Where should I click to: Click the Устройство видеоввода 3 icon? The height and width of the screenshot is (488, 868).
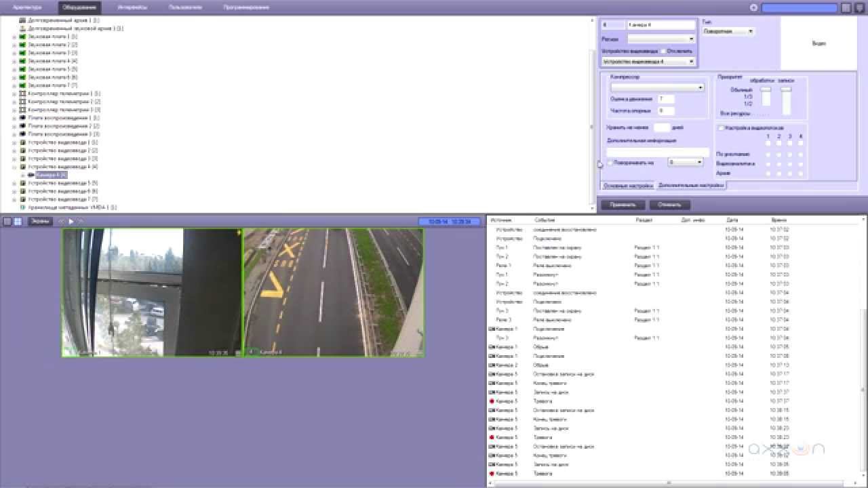coord(22,159)
